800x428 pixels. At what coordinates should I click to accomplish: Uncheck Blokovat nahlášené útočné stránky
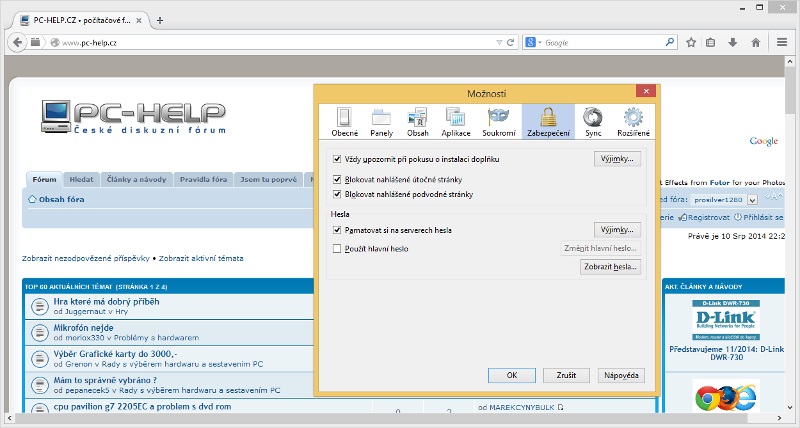point(337,178)
